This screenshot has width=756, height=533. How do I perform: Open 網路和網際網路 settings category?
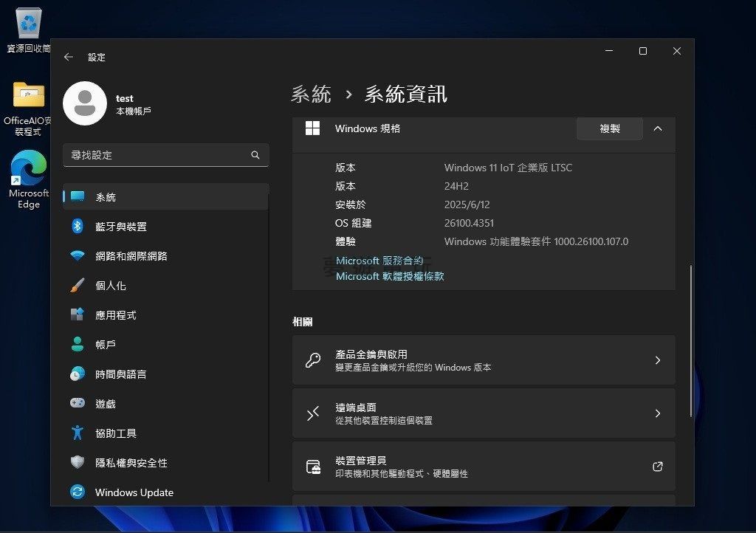coord(165,255)
